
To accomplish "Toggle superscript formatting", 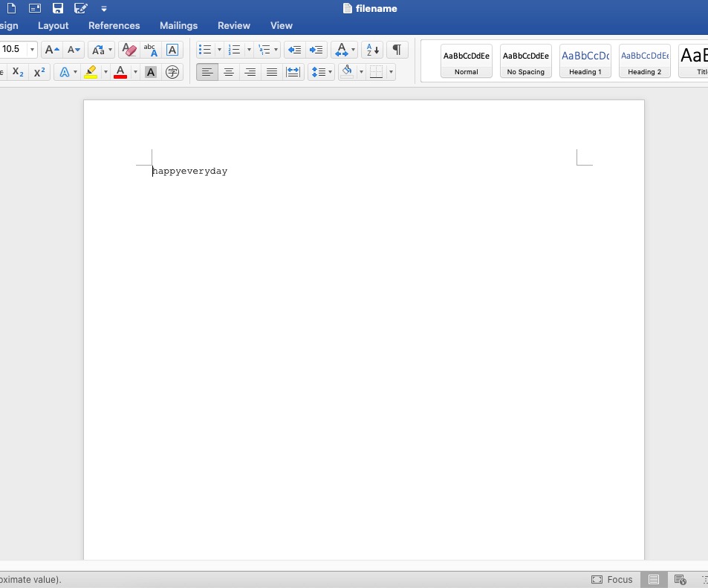I will (x=39, y=72).
